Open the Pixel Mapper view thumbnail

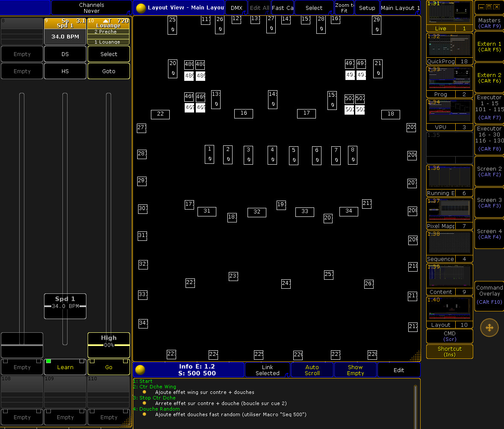pos(450,214)
